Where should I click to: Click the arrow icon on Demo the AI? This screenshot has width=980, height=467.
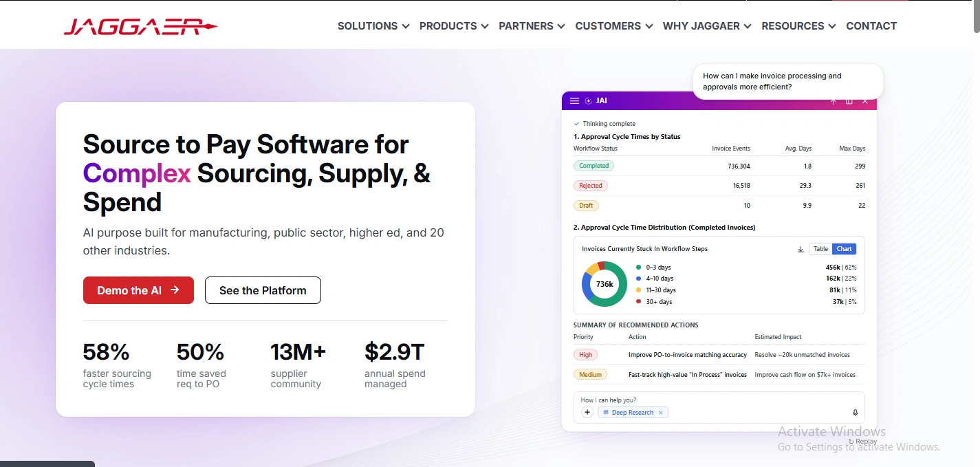click(x=175, y=290)
